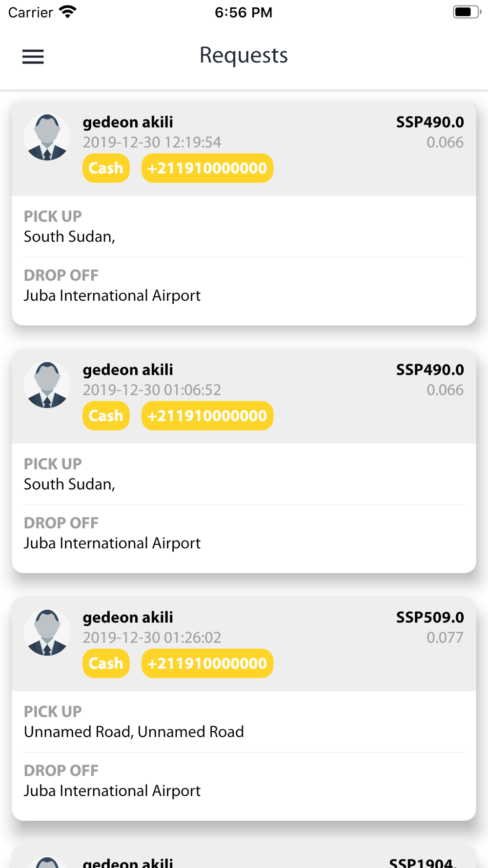
Task: Tap the Requests page title
Action: pyautogui.click(x=244, y=55)
